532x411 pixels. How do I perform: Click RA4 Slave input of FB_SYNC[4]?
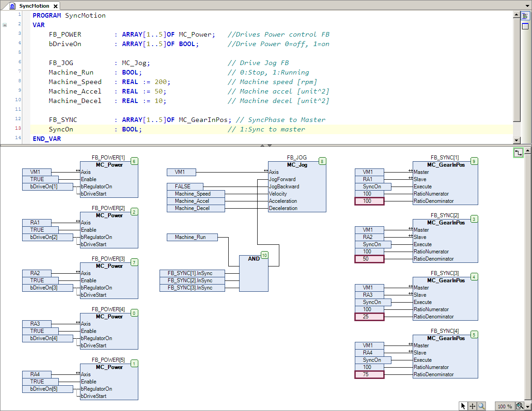(369, 353)
